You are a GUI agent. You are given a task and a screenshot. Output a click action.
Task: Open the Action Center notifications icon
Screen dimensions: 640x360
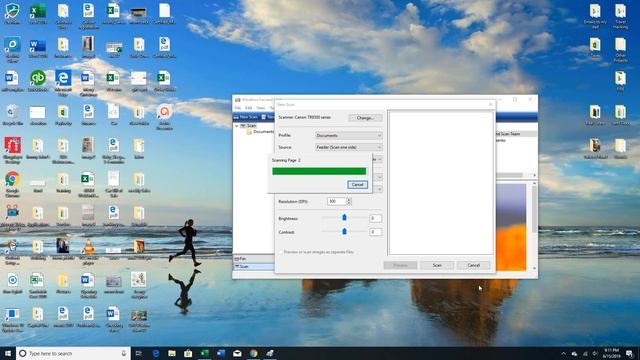click(x=630, y=353)
